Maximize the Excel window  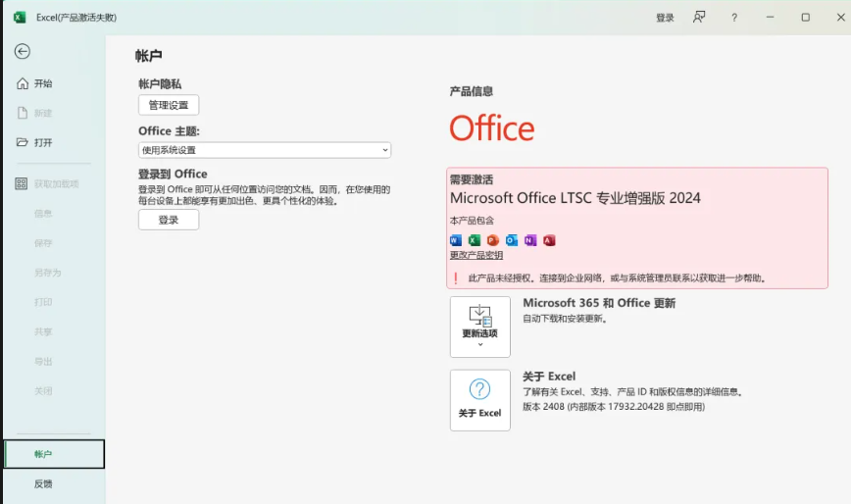[806, 18]
